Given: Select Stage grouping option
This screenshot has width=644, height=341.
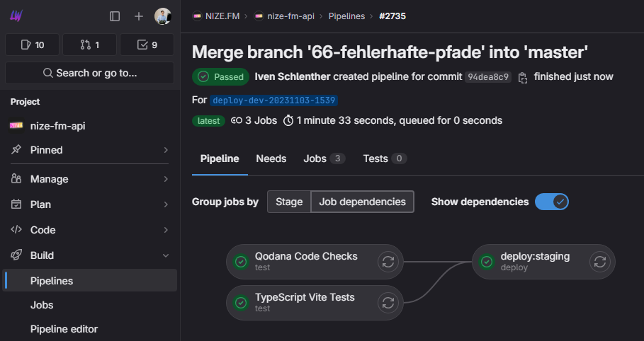Looking at the screenshot, I should click(x=289, y=202).
